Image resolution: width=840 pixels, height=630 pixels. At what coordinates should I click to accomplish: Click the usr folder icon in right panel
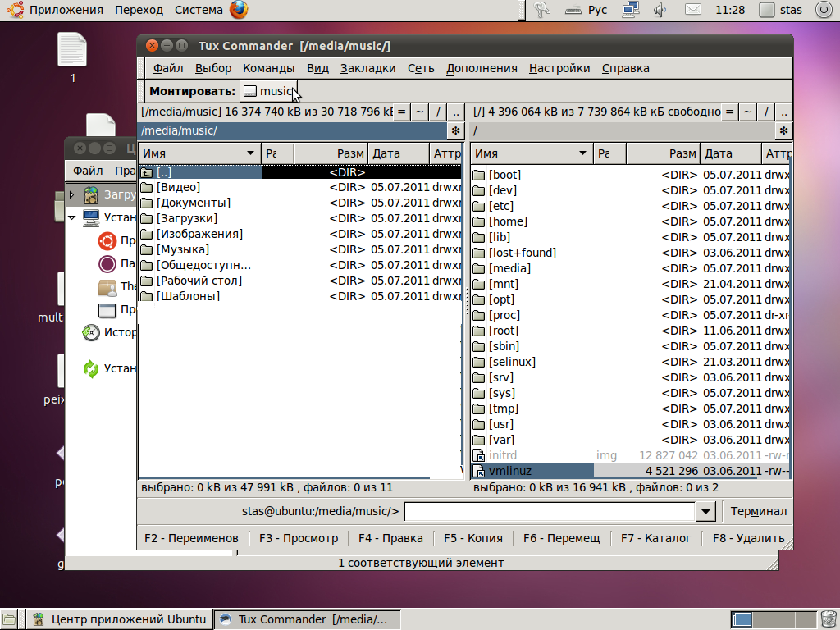tap(478, 424)
